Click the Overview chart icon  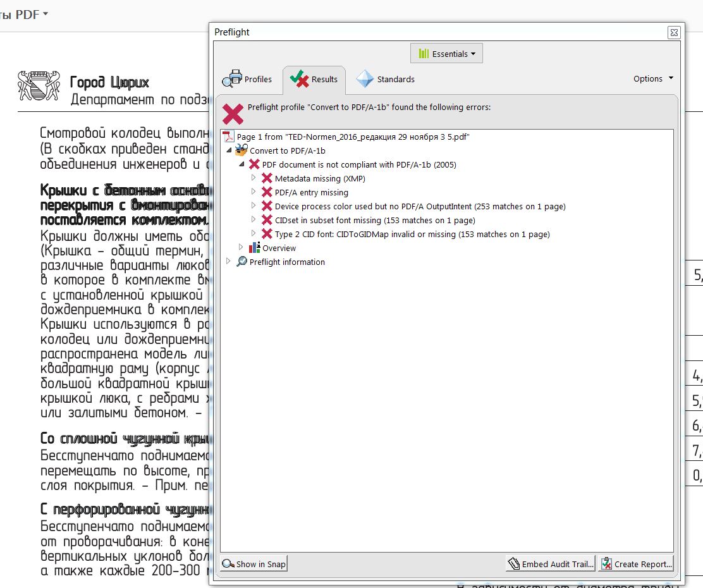pos(254,248)
